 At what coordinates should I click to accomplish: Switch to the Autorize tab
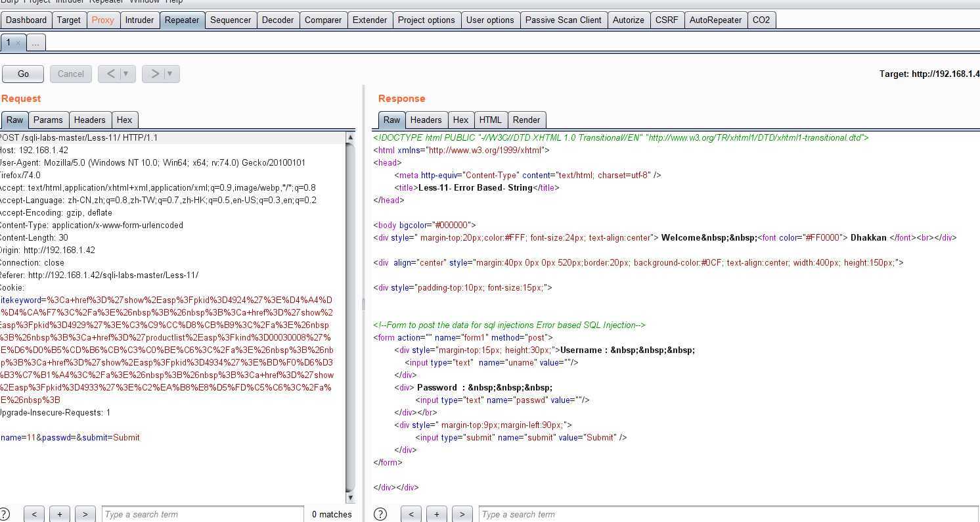[x=629, y=20]
